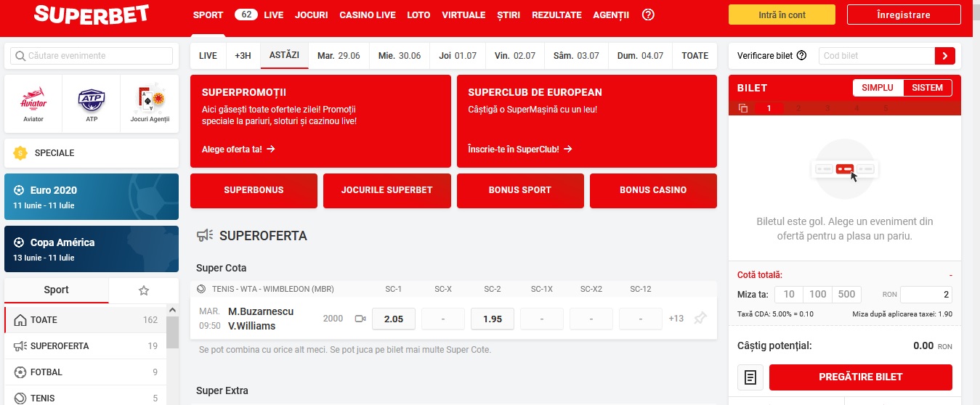This screenshot has height=405, width=980.
Task: Select the TOATE date tab
Action: point(695,56)
